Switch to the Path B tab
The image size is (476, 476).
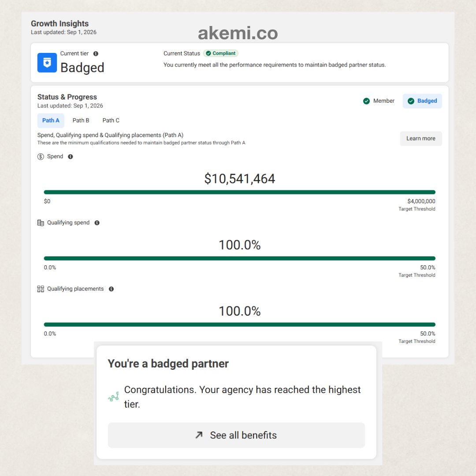[81, 120]
